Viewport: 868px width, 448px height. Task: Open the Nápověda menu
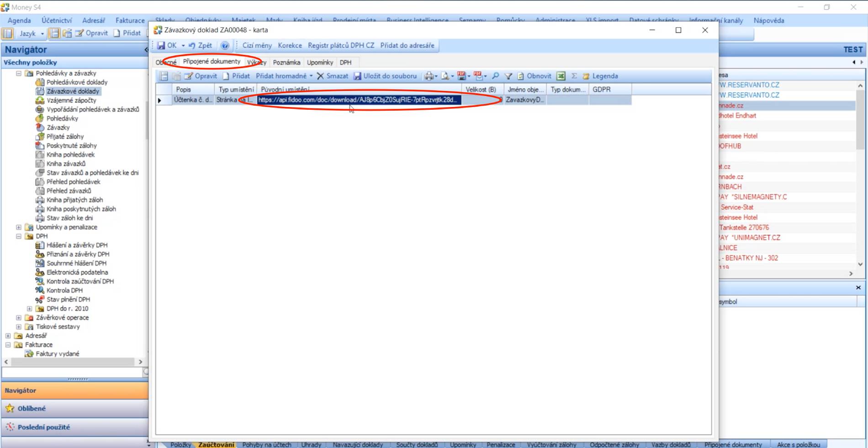point(769,21)
